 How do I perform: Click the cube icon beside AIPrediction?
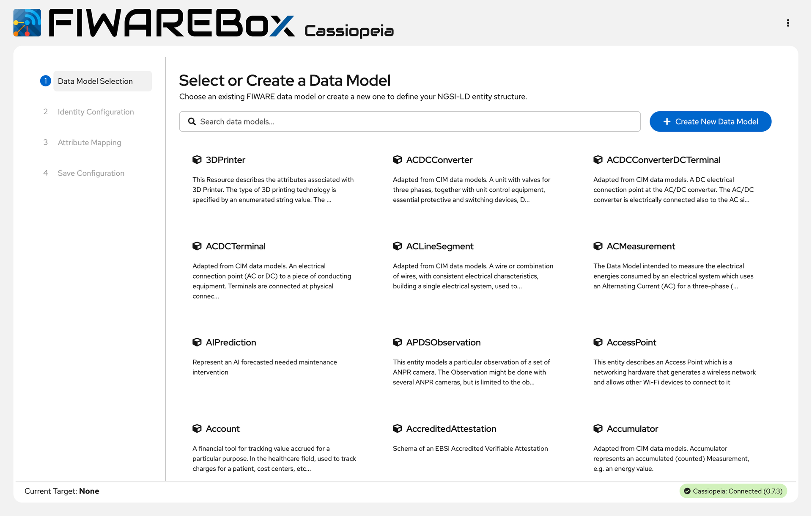(x=197, y=342)
